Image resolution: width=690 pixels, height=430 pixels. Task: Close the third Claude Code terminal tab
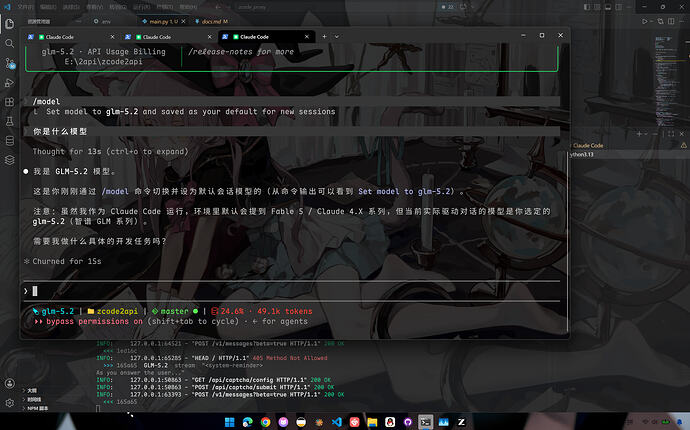[307, 37]
